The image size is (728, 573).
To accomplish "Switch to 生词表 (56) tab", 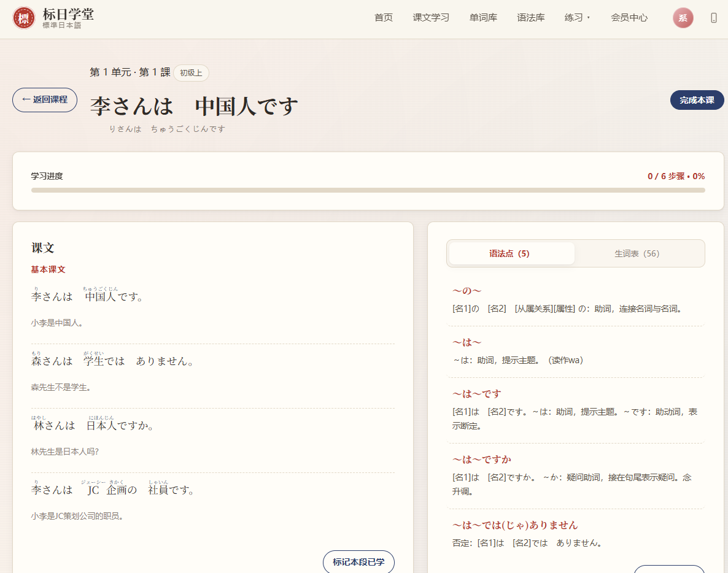I will [x=637, y=253].
